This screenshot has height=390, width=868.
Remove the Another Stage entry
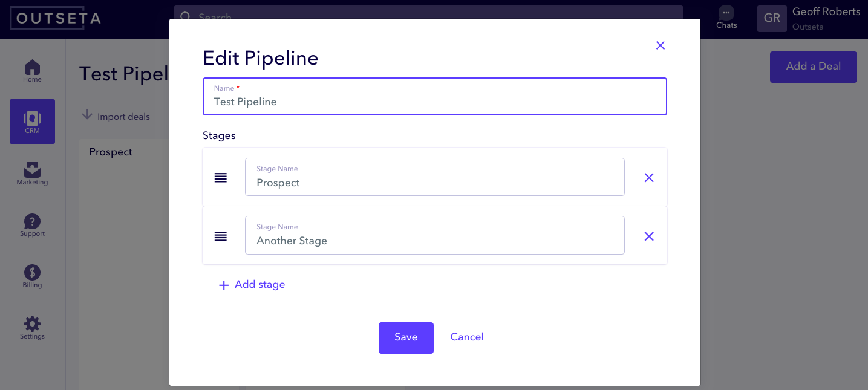tap(649, 236)
